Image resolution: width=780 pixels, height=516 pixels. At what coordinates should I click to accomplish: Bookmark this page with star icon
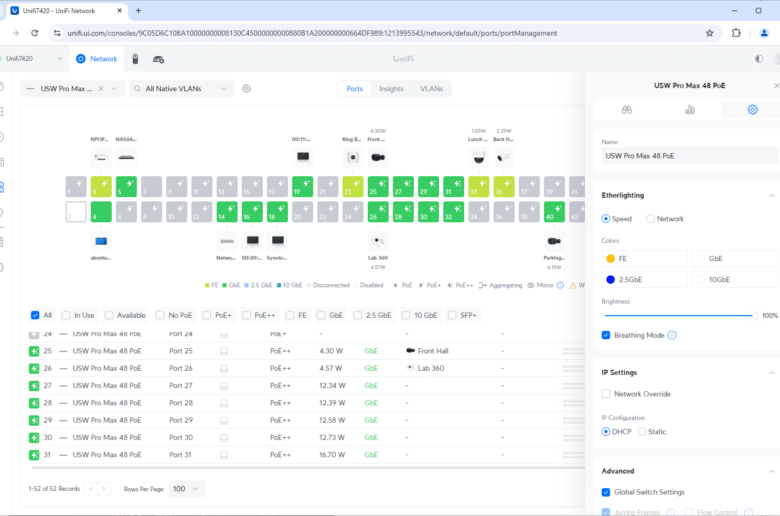[x=709, y=33]
